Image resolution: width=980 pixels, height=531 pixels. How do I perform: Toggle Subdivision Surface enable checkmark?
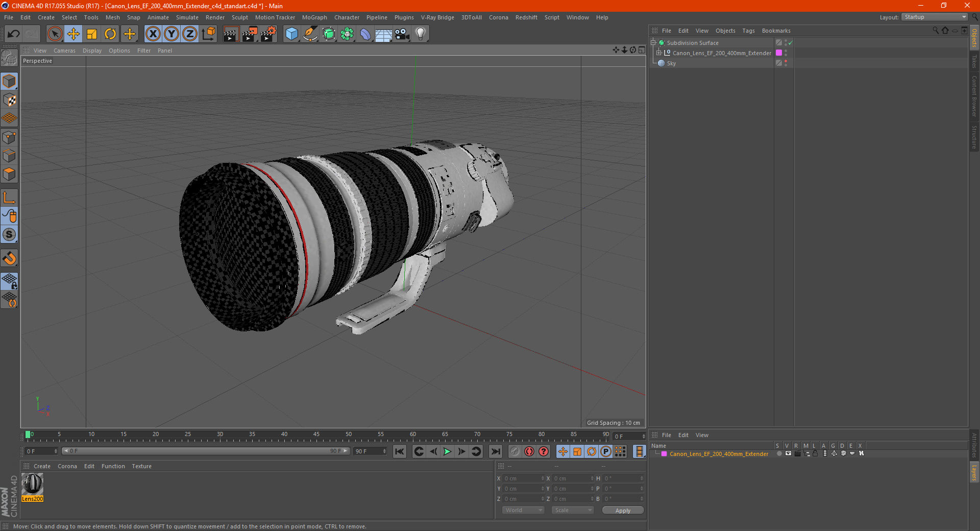790,43
